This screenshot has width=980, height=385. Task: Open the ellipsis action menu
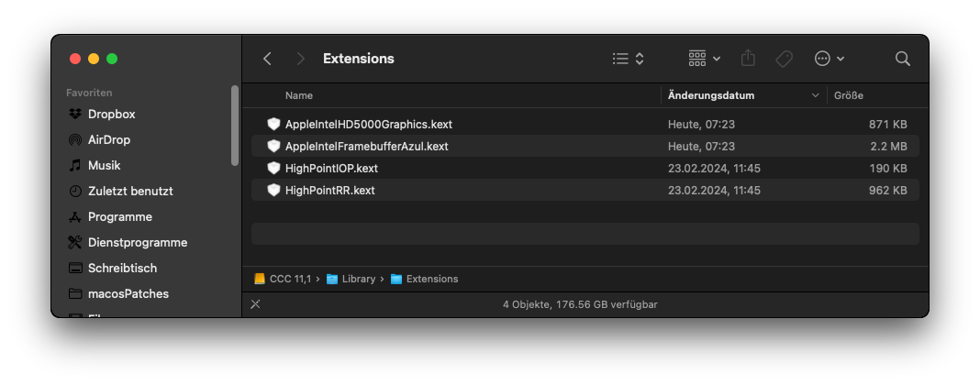click(830, 59)
